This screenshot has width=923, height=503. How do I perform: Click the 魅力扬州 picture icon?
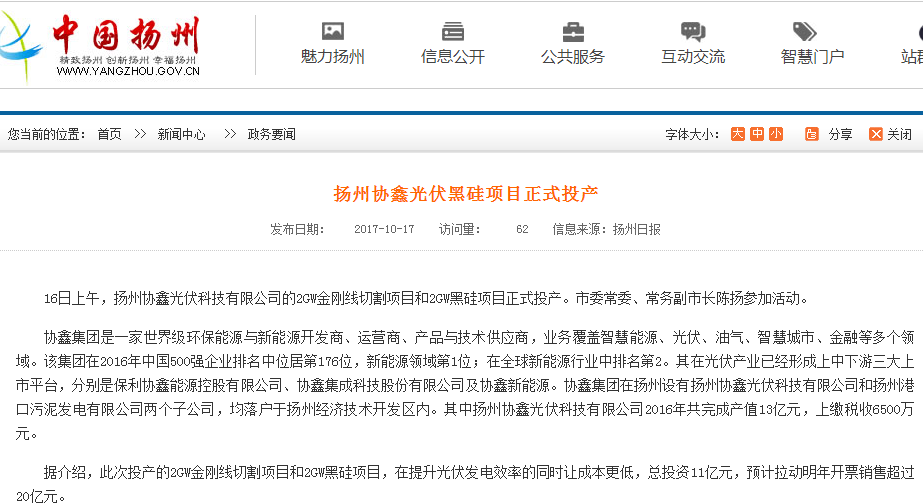pos(333,31)
